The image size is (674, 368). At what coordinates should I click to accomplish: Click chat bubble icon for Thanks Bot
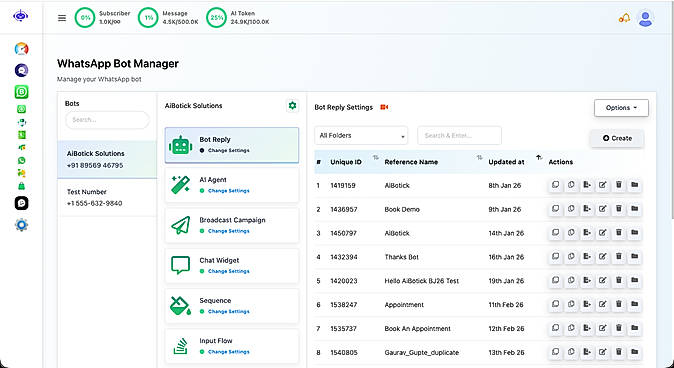point(555,257)
